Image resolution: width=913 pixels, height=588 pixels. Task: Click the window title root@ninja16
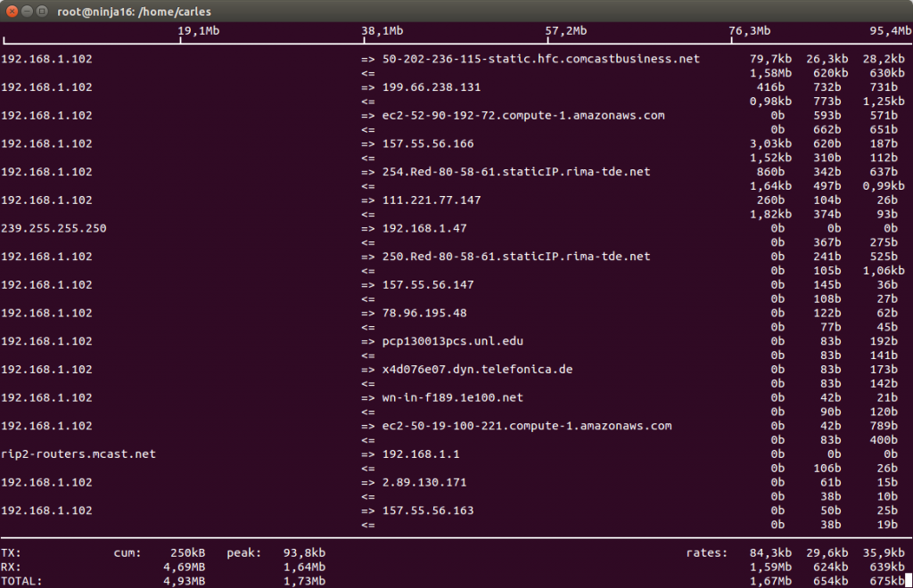coord(134,12)
